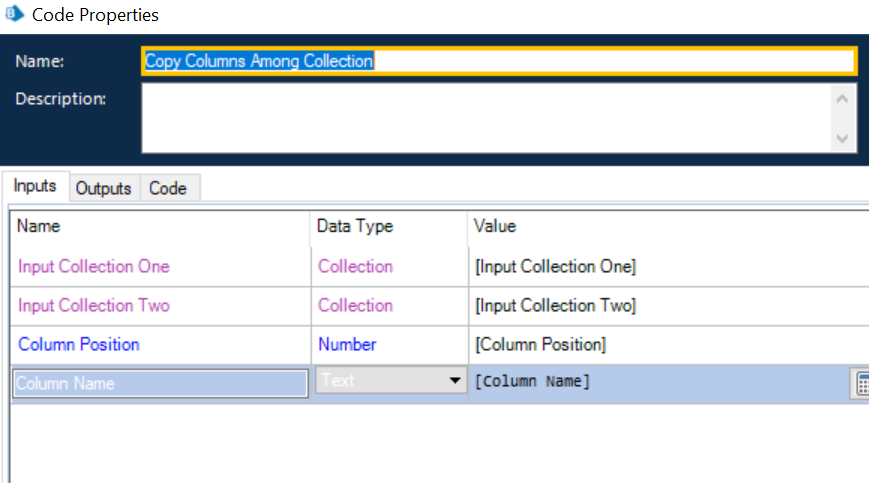The image size is (869, 483).
Task: Click Description scrollbar down arrow
Action: click(x=842, y=138)
